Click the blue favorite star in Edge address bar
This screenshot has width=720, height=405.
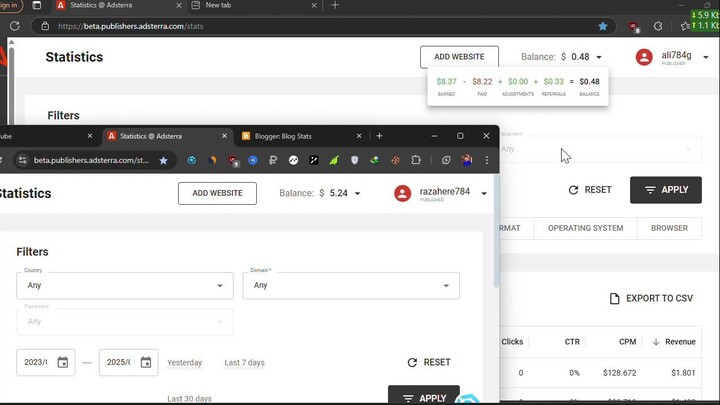click(603, 26)
